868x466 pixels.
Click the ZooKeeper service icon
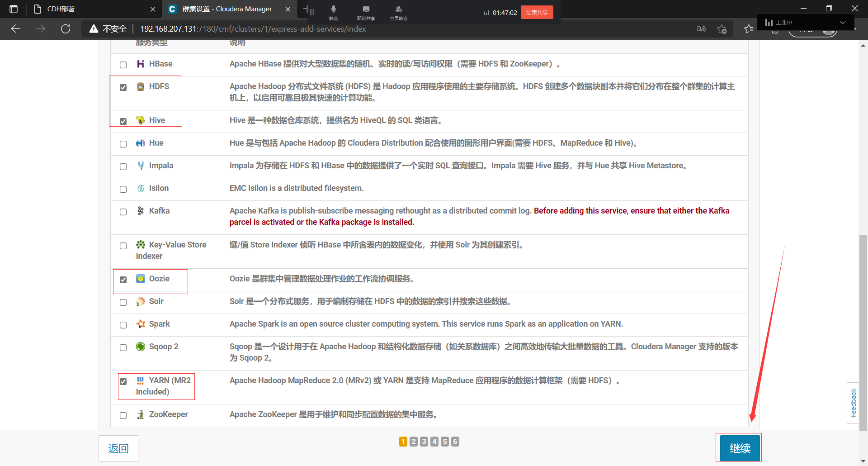[141, 414]
